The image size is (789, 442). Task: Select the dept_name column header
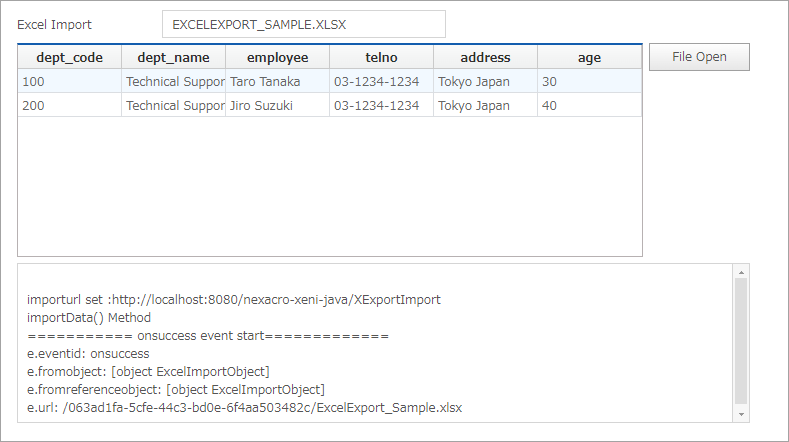click(173, 58)
